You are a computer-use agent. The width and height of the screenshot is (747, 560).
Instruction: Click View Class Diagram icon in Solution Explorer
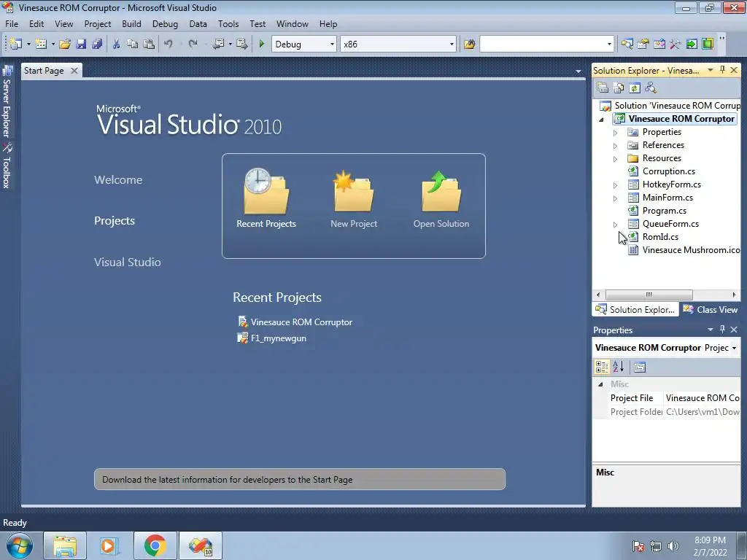651,87
